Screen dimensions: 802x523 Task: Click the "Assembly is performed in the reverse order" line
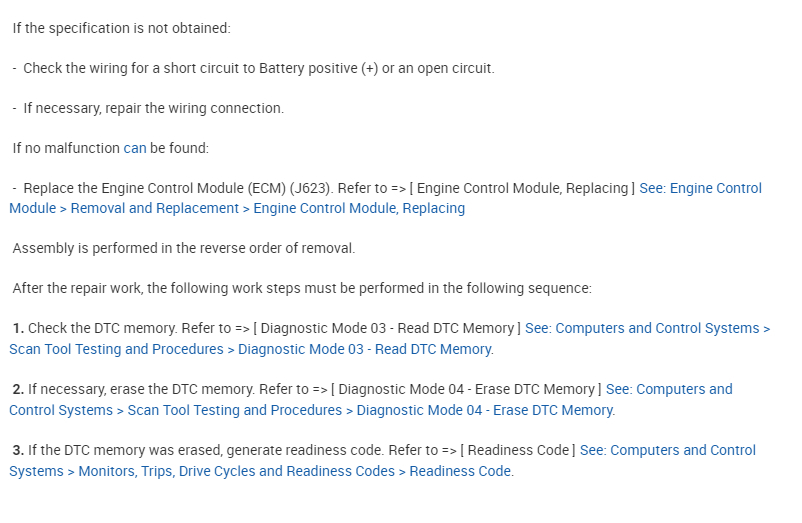click(x=184, y=248)
